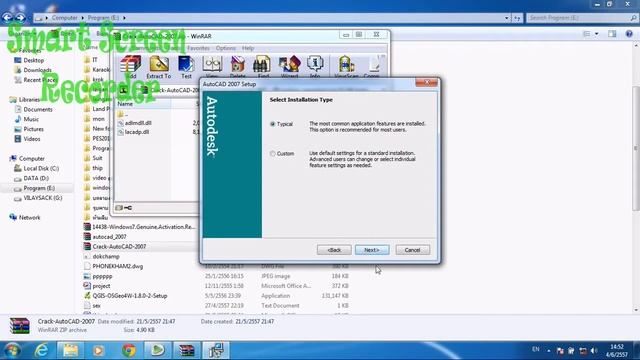640x360 pixels.
Task: Click Next in AutoCAD 2007 Setup
Action: pos(372,250)
